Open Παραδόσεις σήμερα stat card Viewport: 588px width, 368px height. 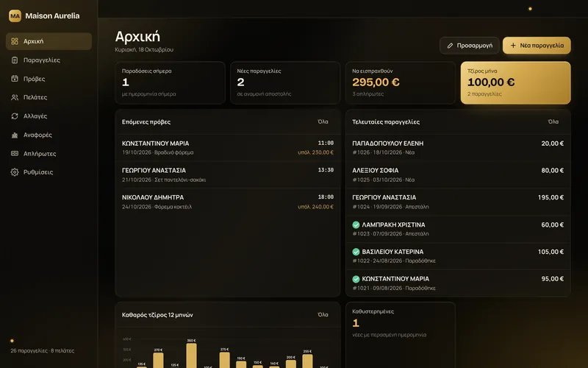coord(171,82)
